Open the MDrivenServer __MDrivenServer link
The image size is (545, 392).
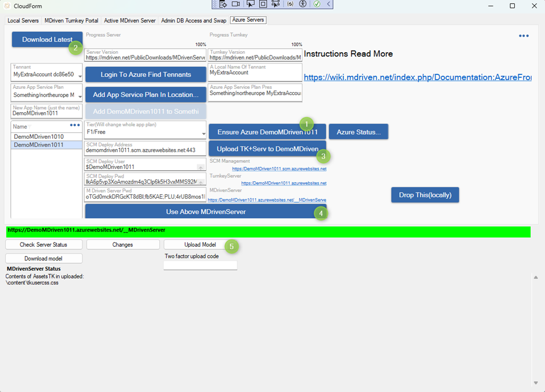pyautogui.click(x=267, y=200)
